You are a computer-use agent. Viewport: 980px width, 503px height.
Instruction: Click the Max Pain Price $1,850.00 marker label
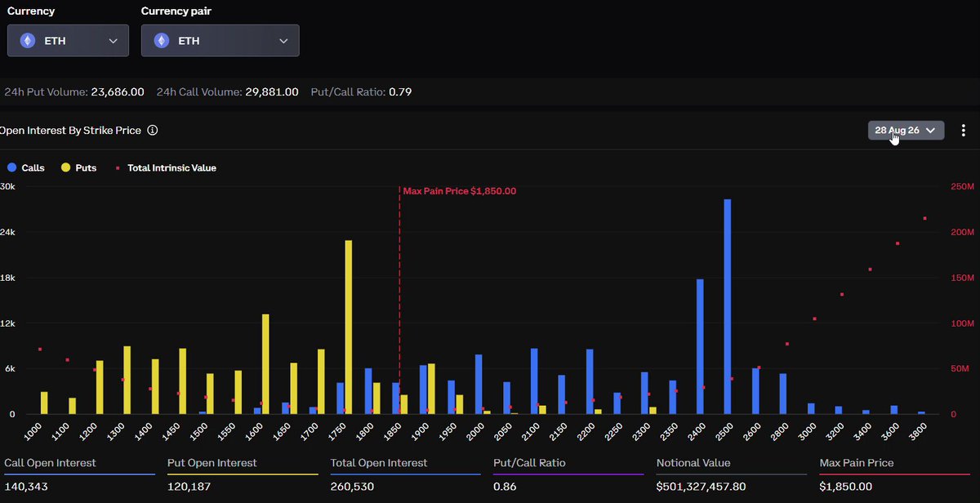(460, 191)
